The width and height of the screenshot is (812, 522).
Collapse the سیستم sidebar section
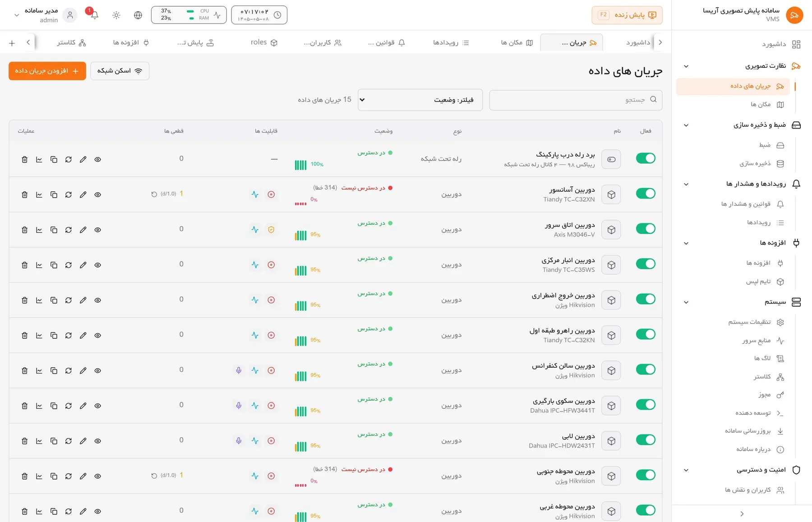coord(686,302)
